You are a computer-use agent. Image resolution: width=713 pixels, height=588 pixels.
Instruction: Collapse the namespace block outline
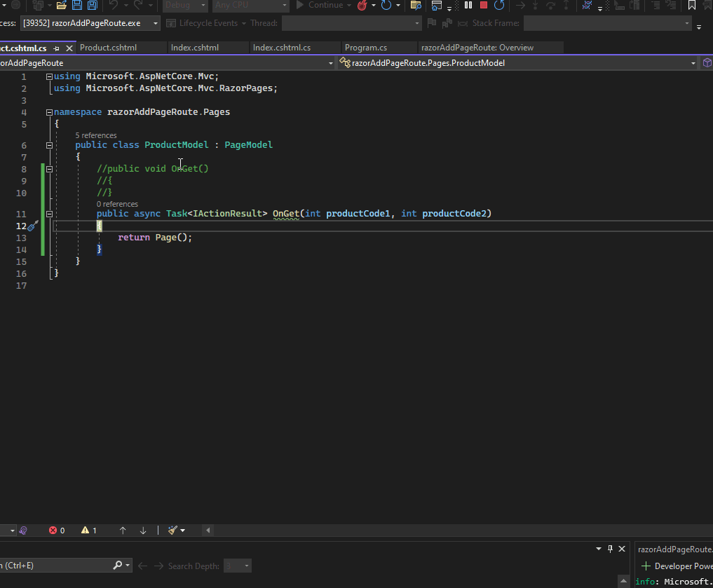point(49,112)
